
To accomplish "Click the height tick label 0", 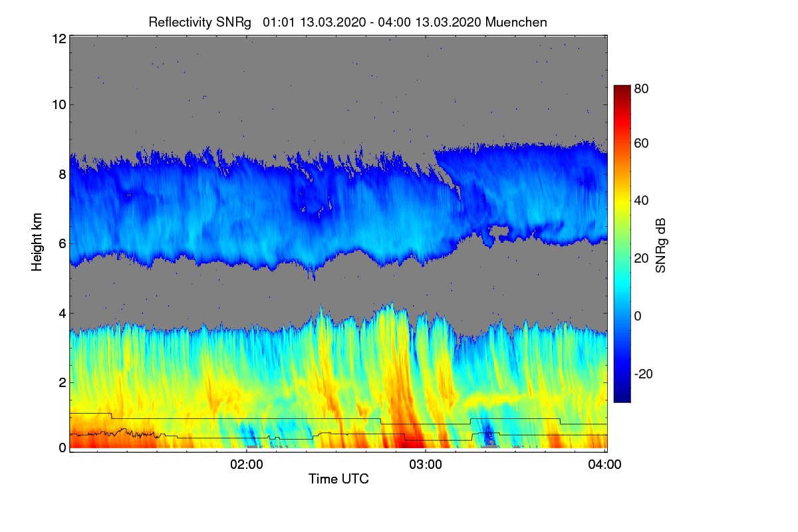I will click(62, 448).
